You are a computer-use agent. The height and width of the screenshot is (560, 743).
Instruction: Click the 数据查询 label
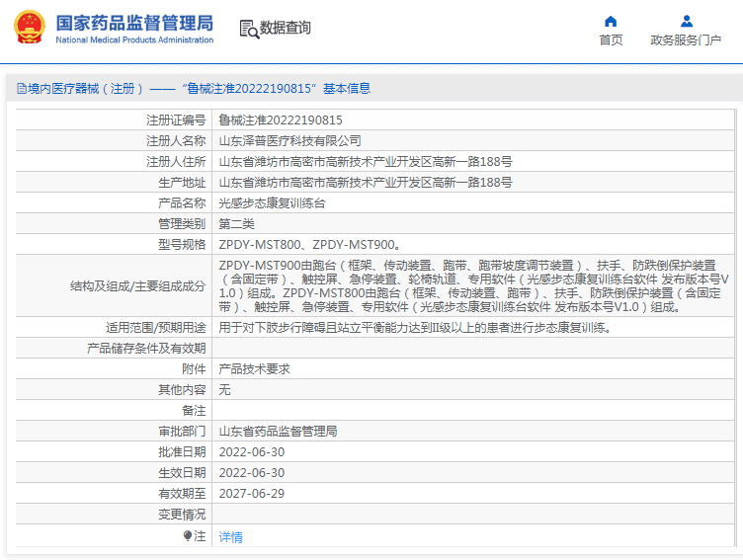point(285,28)
